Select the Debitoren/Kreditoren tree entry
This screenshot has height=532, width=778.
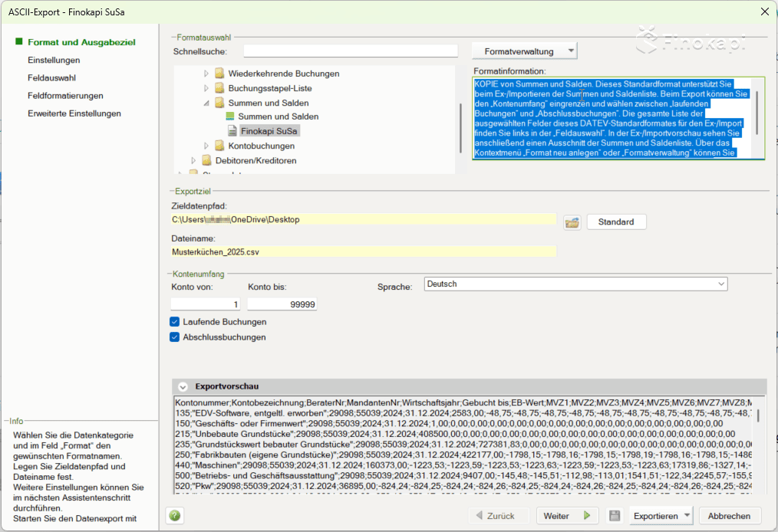point(256,160)
